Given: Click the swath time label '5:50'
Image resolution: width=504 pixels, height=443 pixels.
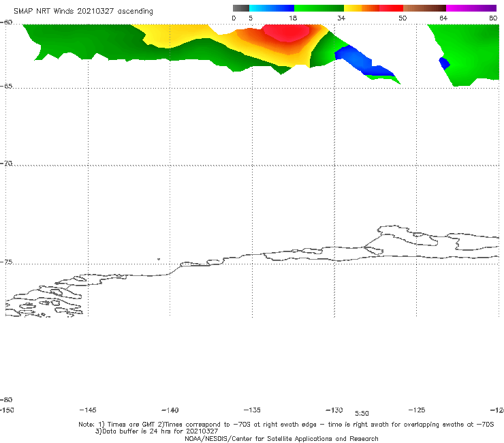Looking at the screenshot, I should (x=362, y=414).
